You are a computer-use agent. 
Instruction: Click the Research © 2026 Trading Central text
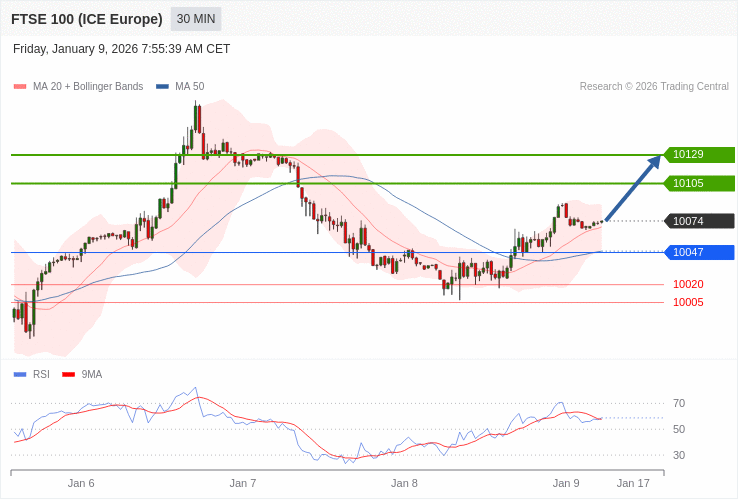tap(654, 87)
